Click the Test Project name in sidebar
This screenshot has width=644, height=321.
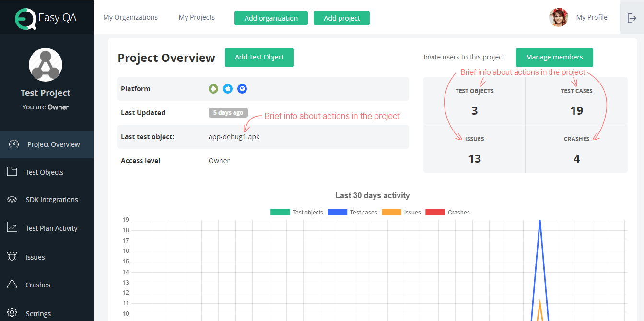(x=46, y=93)
